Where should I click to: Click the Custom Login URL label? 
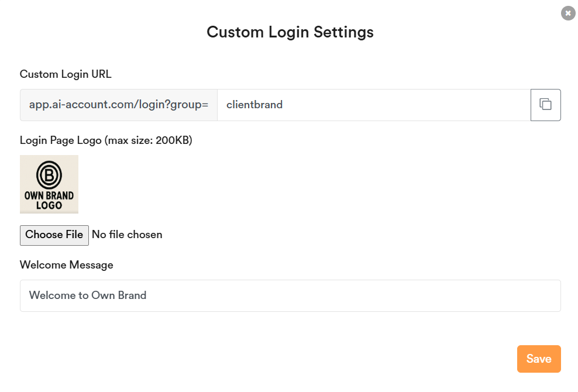coord(66,74)
